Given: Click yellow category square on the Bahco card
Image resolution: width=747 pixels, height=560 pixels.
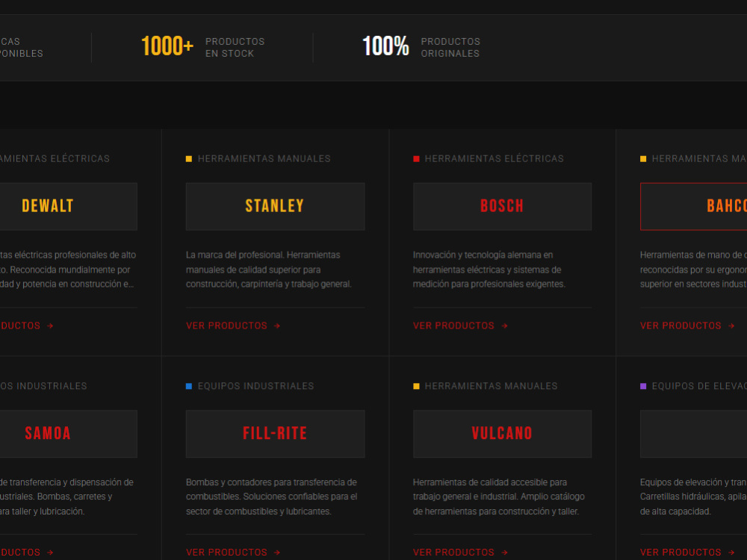Looking at the screenshot, I should [643, 158].
